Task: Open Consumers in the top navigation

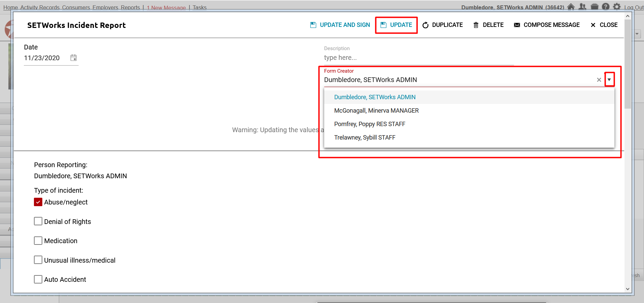Action: [76, 7]
